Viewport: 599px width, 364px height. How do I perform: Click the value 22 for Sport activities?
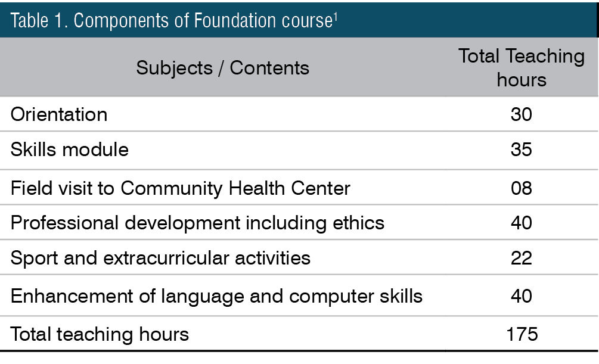click(x=522, y=258)
